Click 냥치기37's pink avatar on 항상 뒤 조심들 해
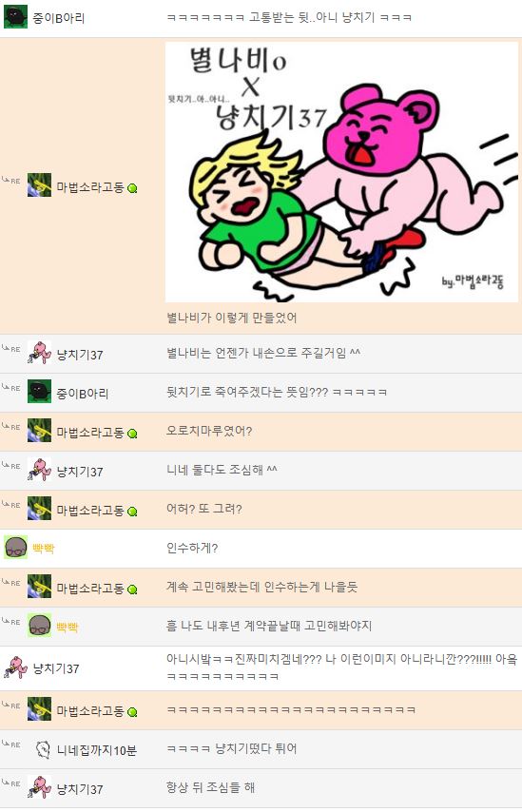 (39, 787)
